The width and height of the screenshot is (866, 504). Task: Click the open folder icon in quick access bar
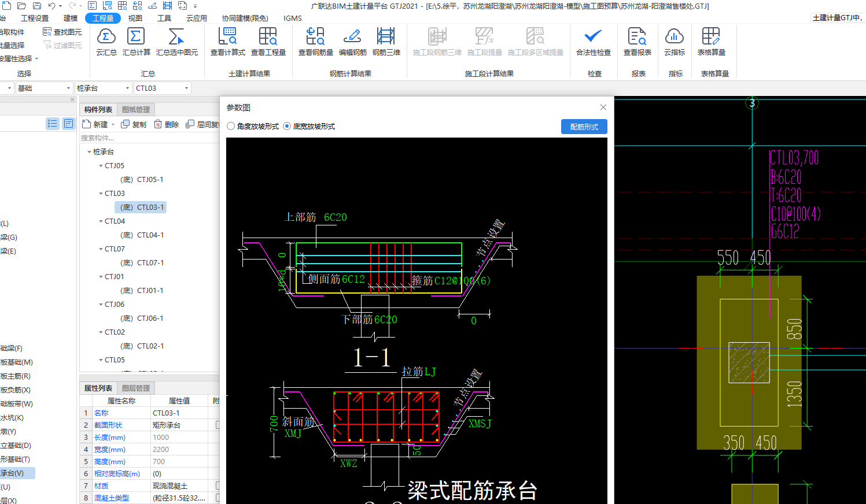[22, 6]
